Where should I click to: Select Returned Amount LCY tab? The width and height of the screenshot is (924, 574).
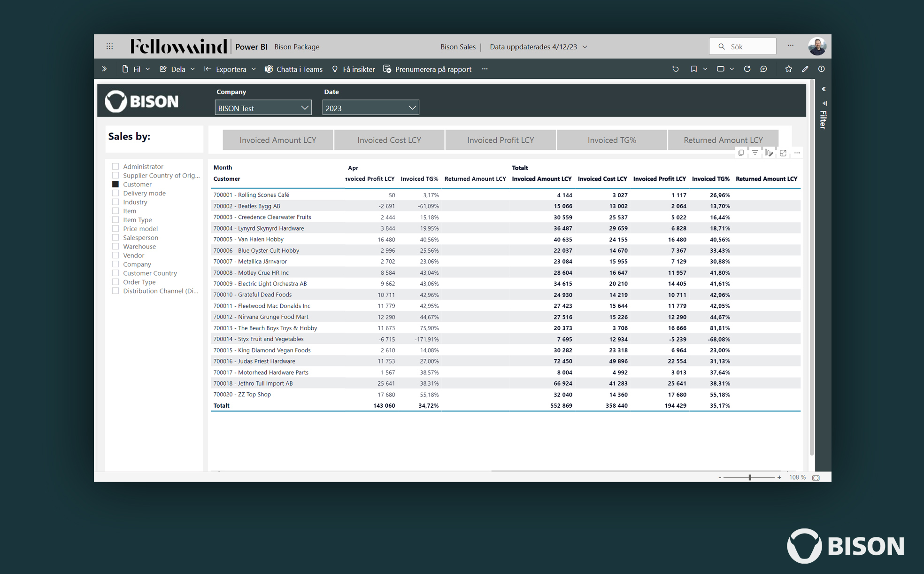click(723, 140)
